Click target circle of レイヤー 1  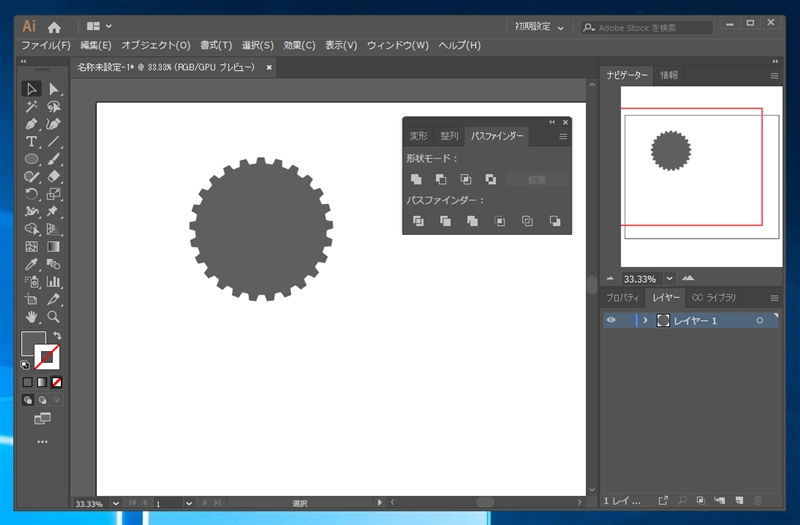(760, 320)
